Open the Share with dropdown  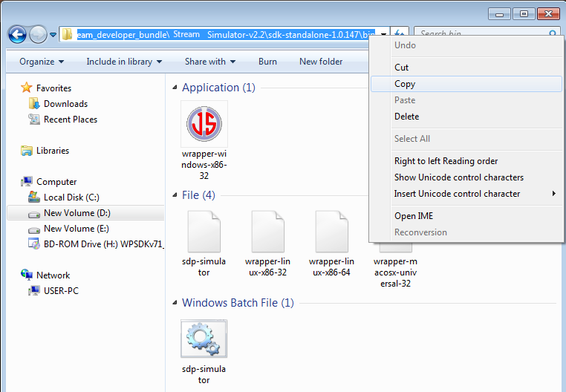(210, 62)
